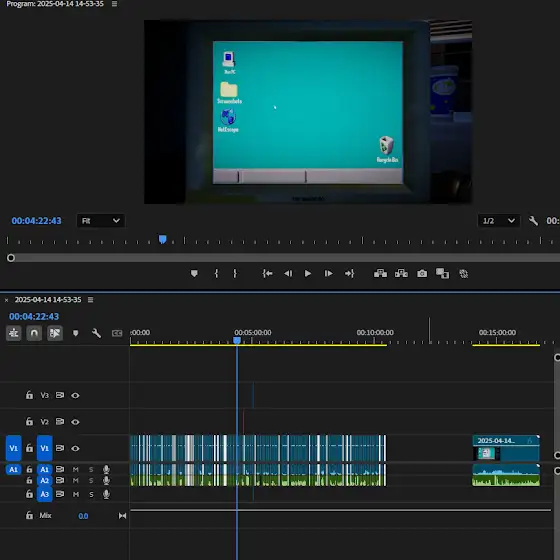Click the timeline playhead handle
Image resolution: width=560 pixels, height=560 pixels.
coord(237,341)
